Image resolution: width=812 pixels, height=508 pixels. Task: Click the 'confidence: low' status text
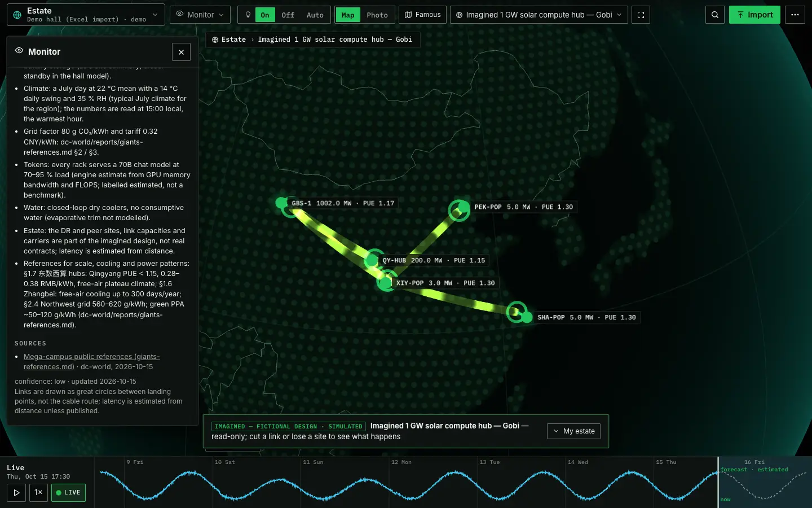point(40,382)
